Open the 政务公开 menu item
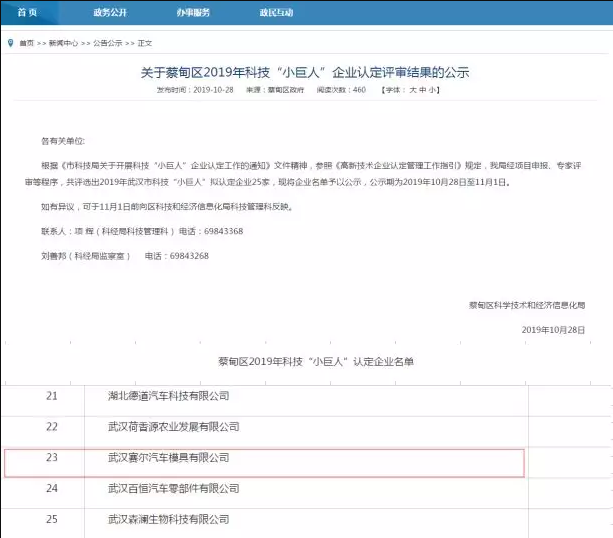The width and height of the screenshot is (613, 538). click(110, 13)
